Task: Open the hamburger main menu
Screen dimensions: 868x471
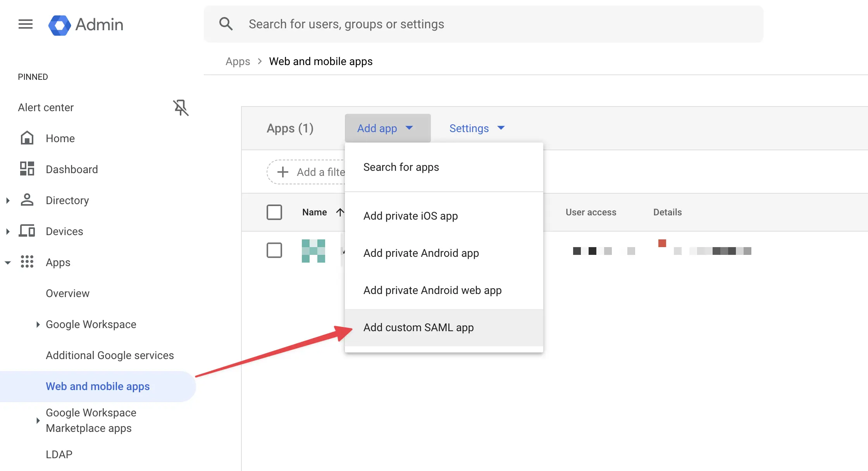Action: coord(26,24)
